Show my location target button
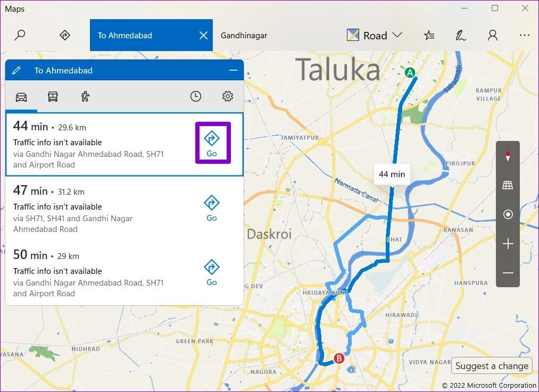Screen dimensions: 539x392 tap(508, 214)
